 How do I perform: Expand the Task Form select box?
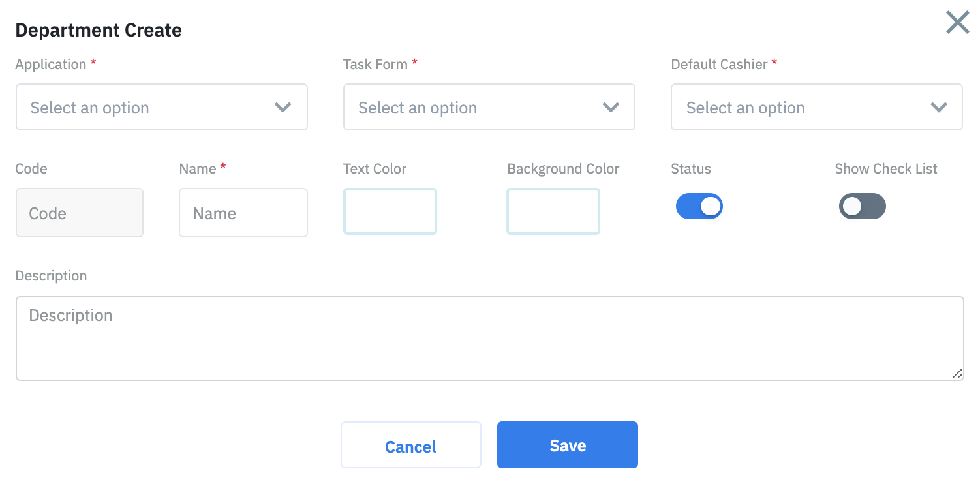point(476,108)
